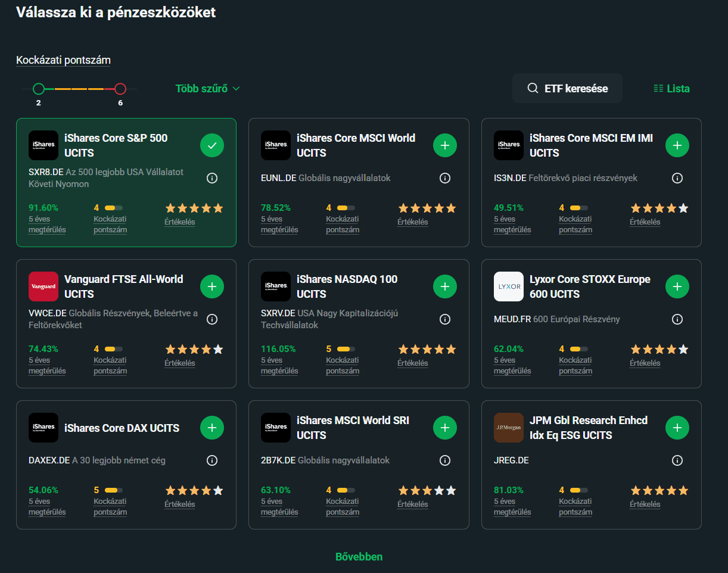Click iShares logo on MSCI World card
This screenshot has width=728, height=573.
click(276, 145)
